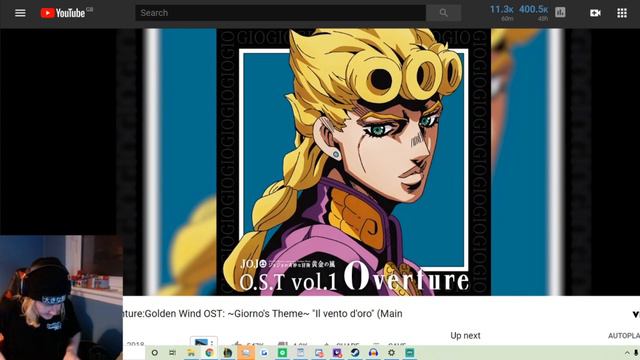Switch to Chrome in the taskbar
Viewport: 640px width, 360px height.
coord(209,353)
